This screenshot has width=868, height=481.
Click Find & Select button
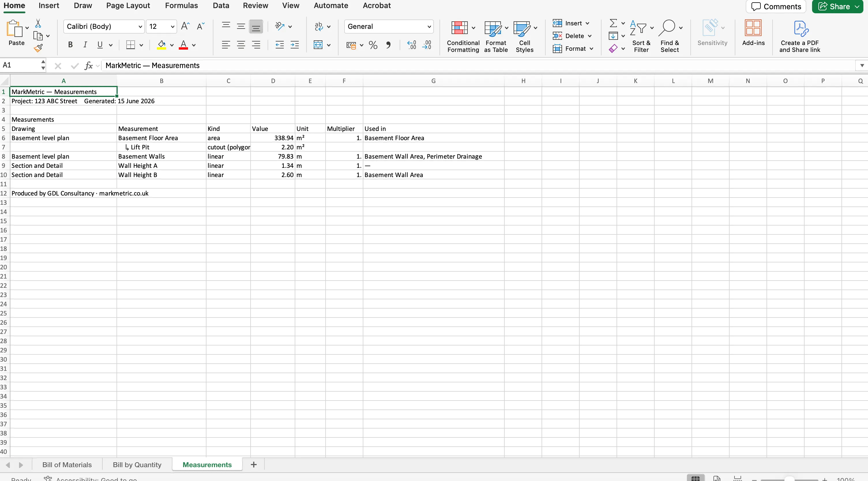point(670,36)
